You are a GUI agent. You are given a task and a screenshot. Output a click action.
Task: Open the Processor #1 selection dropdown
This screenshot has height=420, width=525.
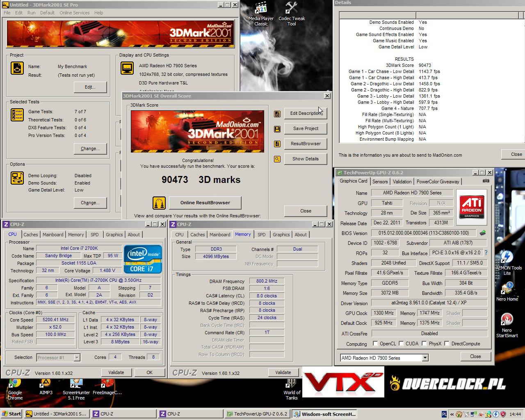(x=77, y=358)
